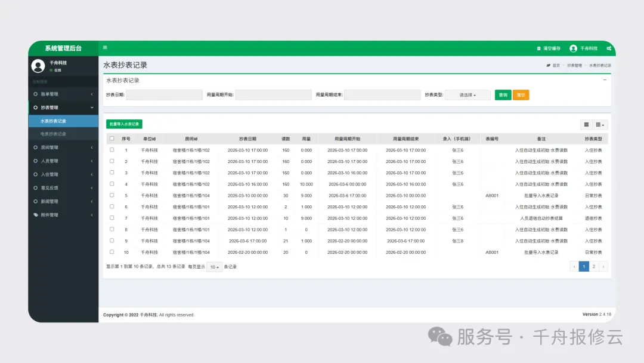Click the 清空缓存 trash icon in the header
This screenshot has height=363, width=644.
coord(538,48)
